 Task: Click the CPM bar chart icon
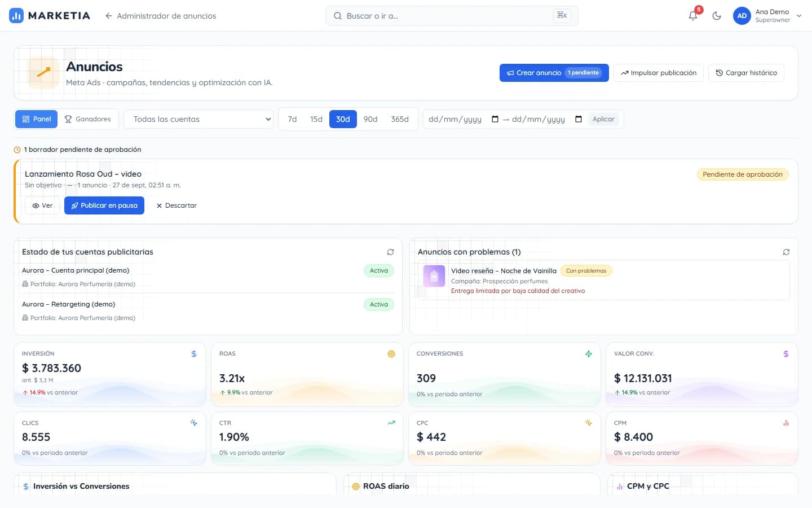(786, 423)
